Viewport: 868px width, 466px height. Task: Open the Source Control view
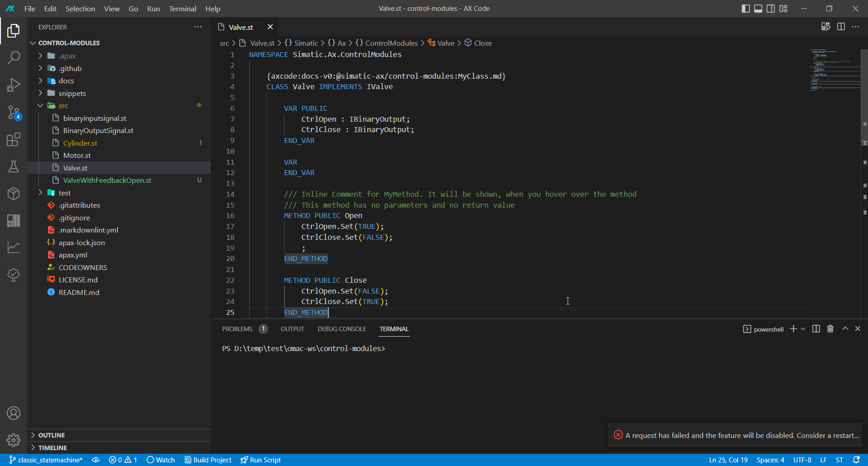14,112
